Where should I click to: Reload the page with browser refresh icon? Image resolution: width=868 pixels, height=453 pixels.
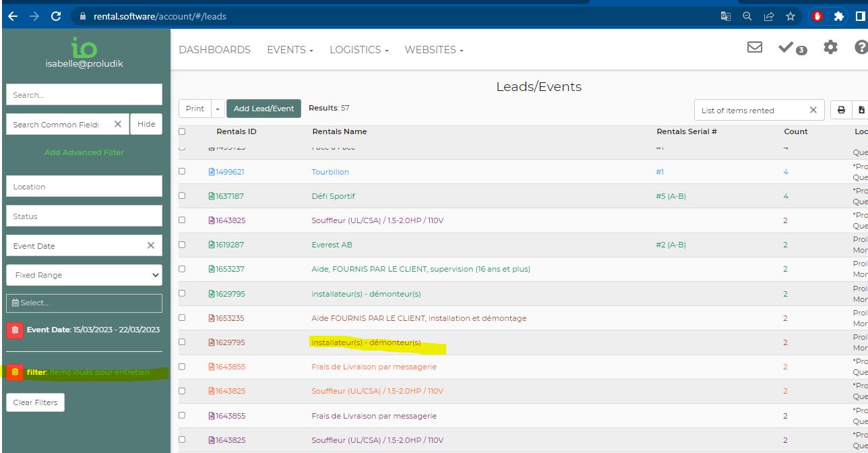click(x=56, y=16)
